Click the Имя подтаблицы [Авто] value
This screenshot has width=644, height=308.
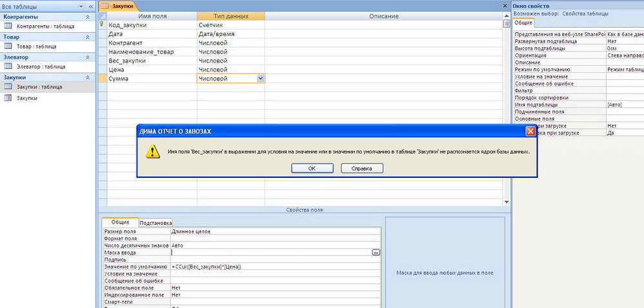(625, 105)
